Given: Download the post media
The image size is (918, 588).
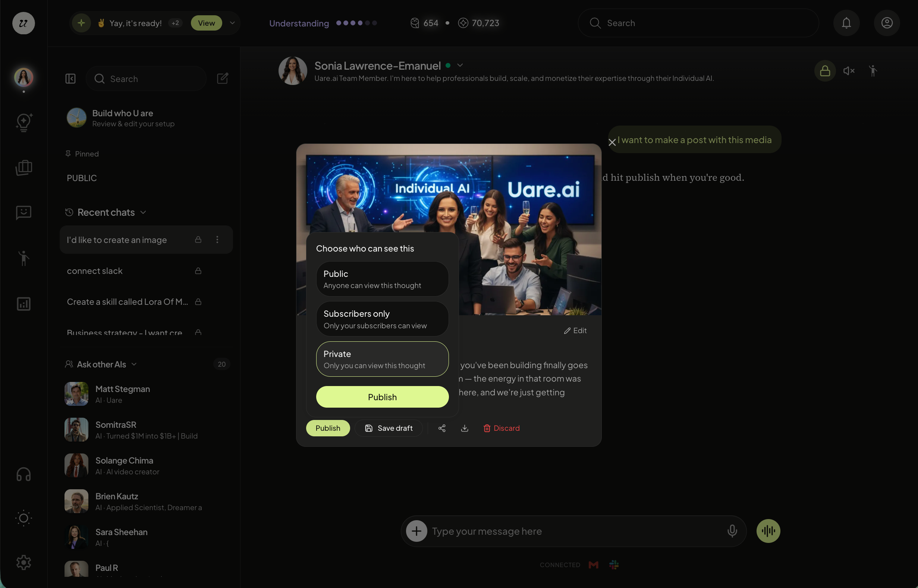Looking at the screenshot, I should pyautogui.click(x=465, y=428).
